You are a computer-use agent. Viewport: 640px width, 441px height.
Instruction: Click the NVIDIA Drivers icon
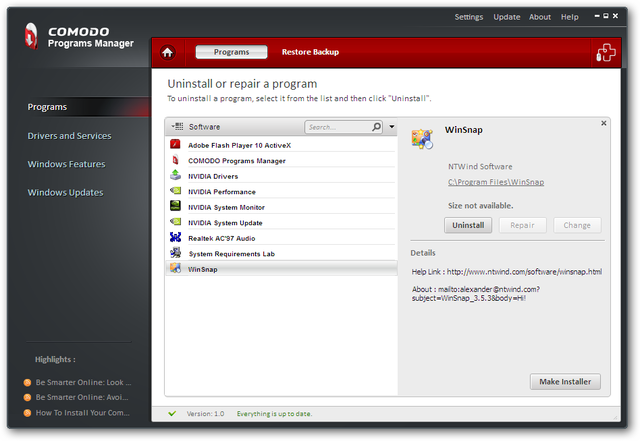176,175
